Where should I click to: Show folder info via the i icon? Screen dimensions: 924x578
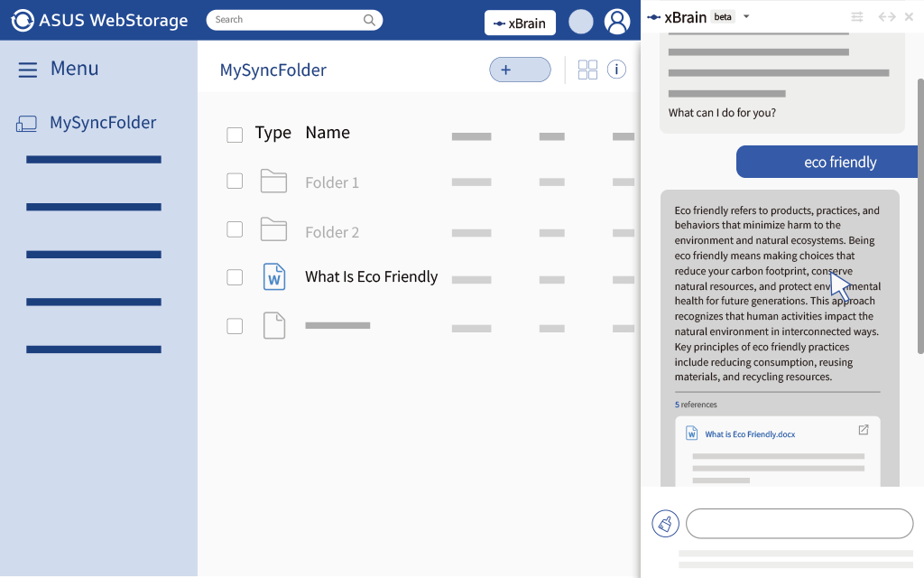click(x=616, y=70)
